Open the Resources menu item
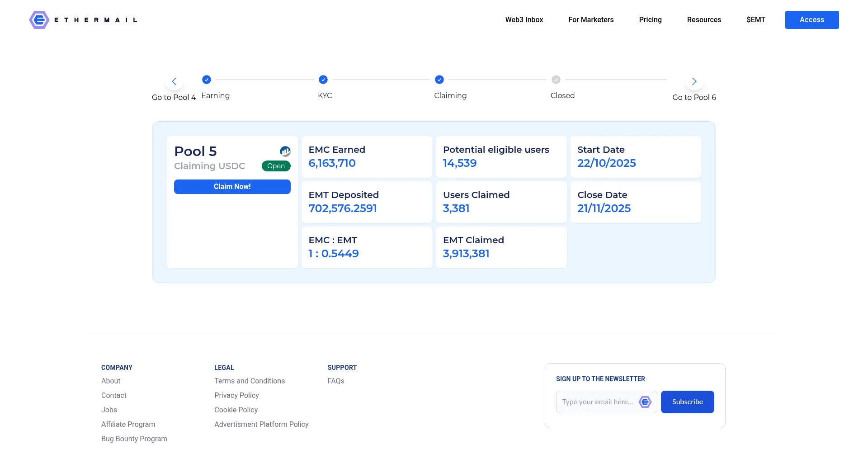Image resolution: width=868 pixels, height=449 pixels. point(704,20)
